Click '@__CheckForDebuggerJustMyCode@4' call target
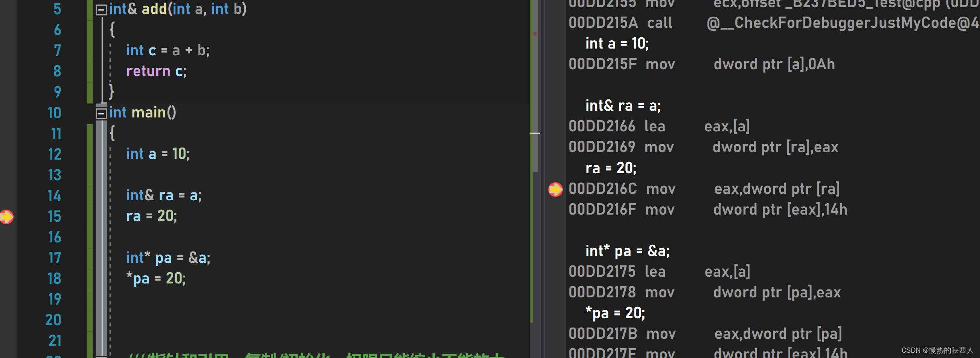This screenshot has width=980, height=358. [843, 23]
